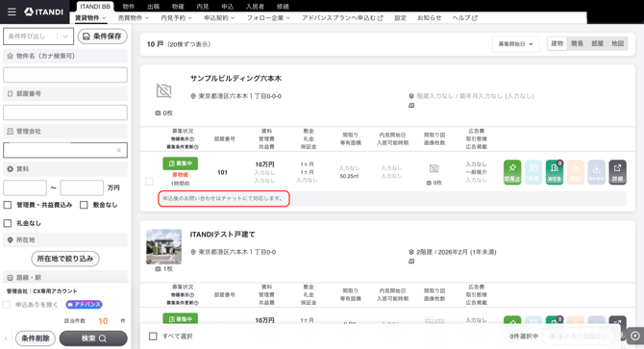Viewport: 644px width, 349px height.
Task: Select the 建物 view tab
Action: pyautogui.click(x=557, y=43)
